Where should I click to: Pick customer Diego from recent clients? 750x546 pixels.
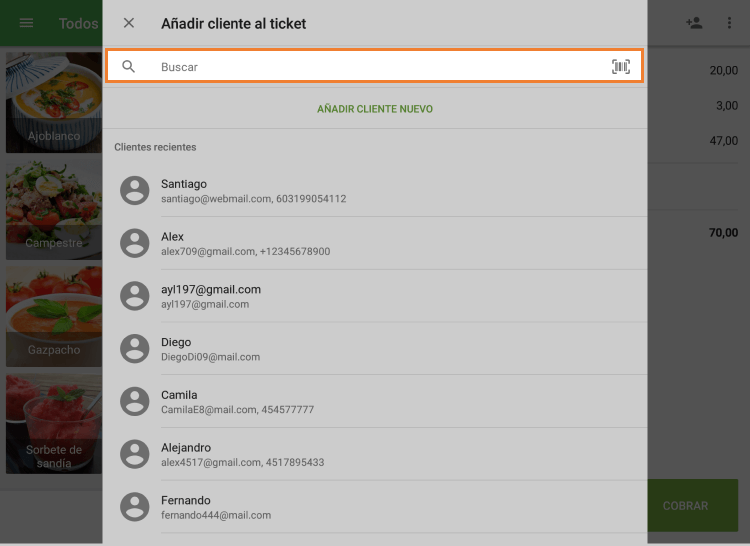tap(380, 349)
